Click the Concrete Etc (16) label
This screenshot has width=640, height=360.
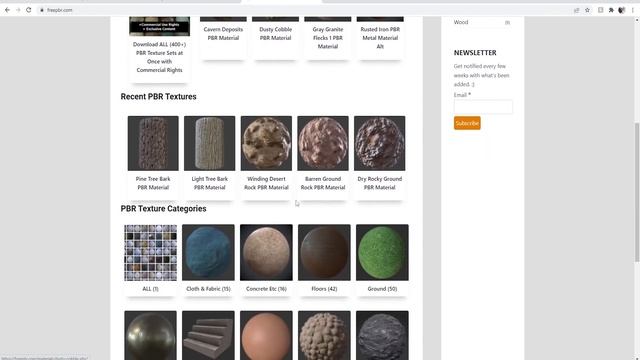tap(266, 289)
